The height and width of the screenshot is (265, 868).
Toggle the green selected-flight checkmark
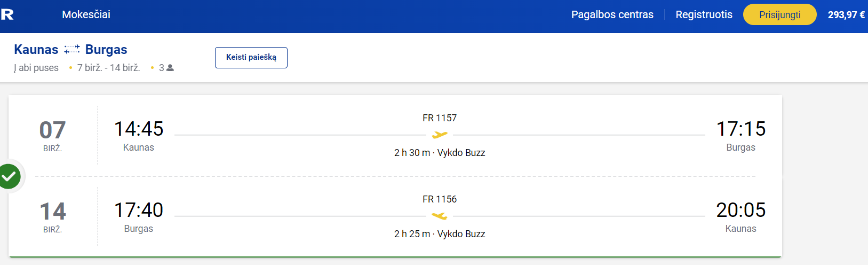coord(9,176)
